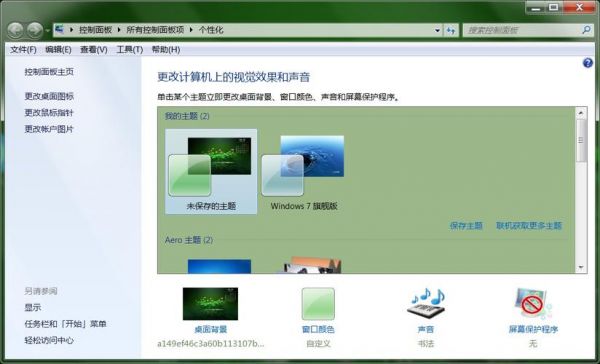The width and height of the screenshot is (600, 364).
Task: Click the search magnifier icon
Action: [x=586, y=29]
